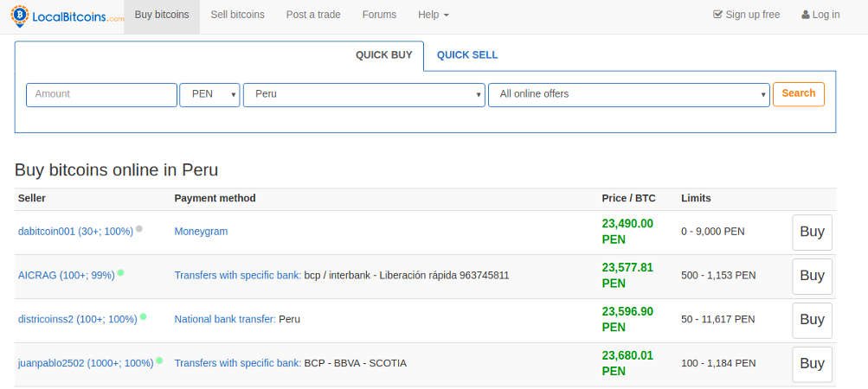Image resolution: width=868 pixels, height=389 pixels.
Task: Focus the Amount input field
Action: click(101, 94)
